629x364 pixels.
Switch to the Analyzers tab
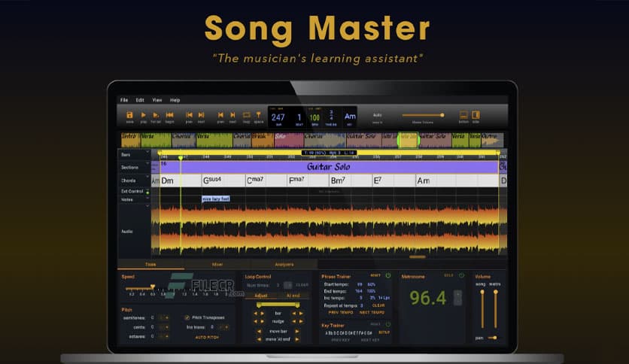284,264
